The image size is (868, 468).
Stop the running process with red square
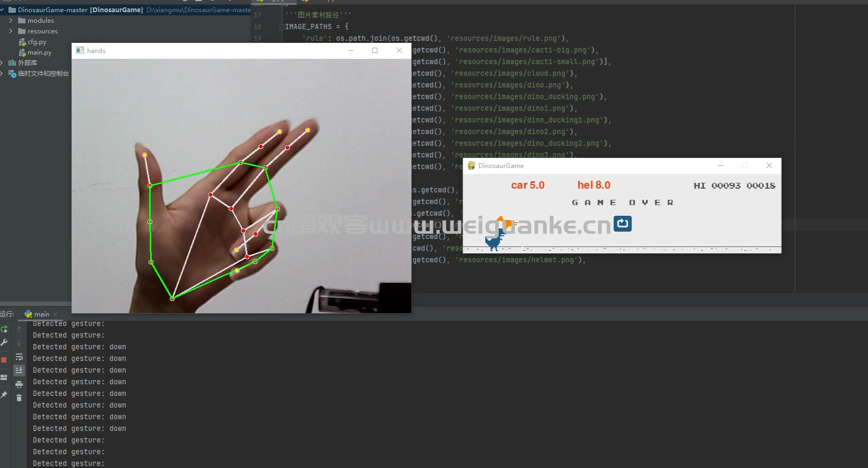click(x=4, y=360)
